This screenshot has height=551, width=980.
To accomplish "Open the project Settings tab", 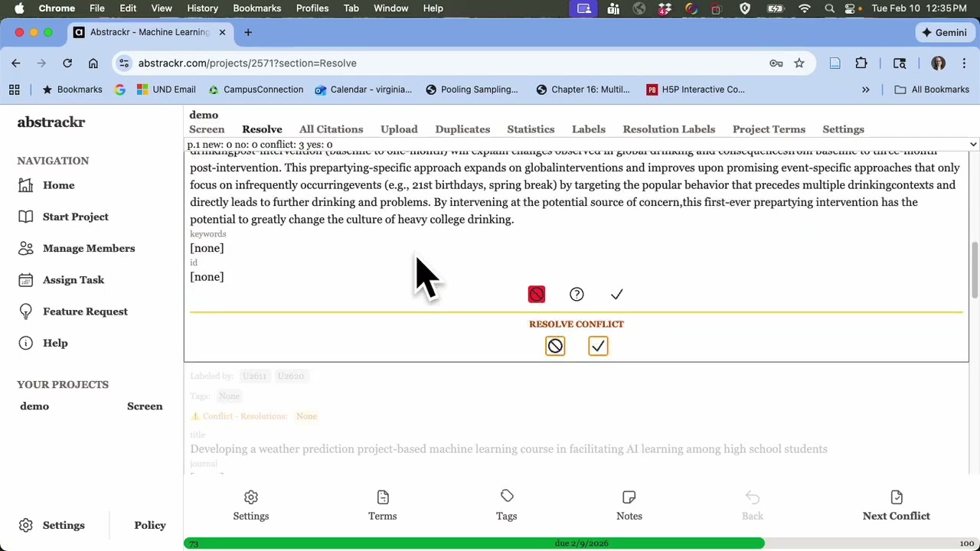I will (843, 129).
